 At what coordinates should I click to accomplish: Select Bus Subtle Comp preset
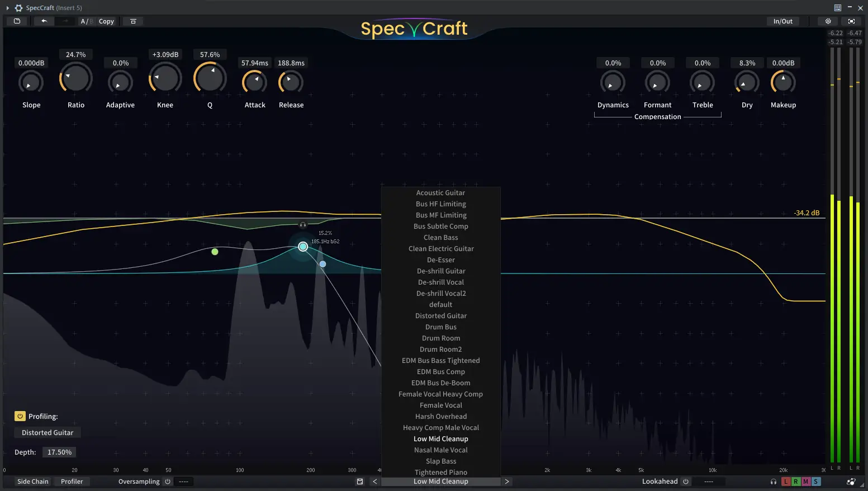tap(441, 226)
